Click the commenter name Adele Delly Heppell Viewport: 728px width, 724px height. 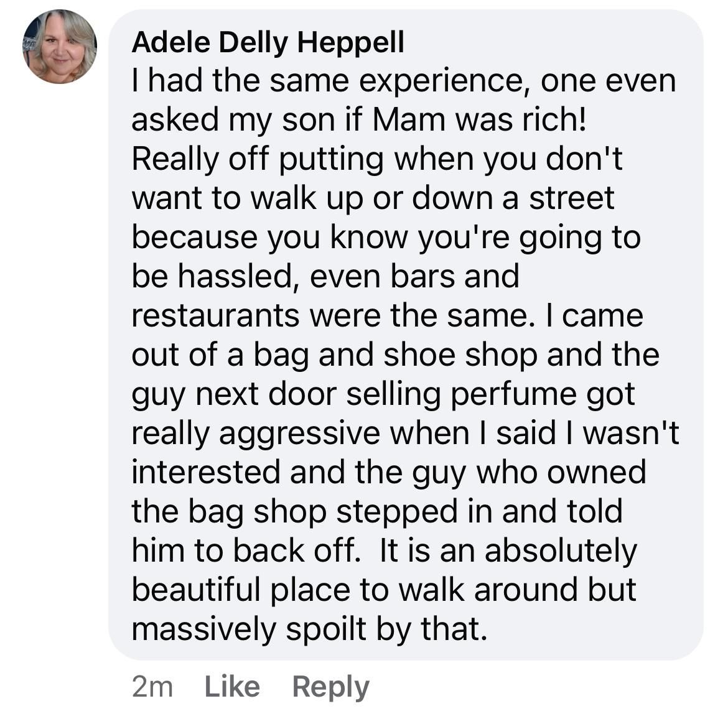coord(268,42)
